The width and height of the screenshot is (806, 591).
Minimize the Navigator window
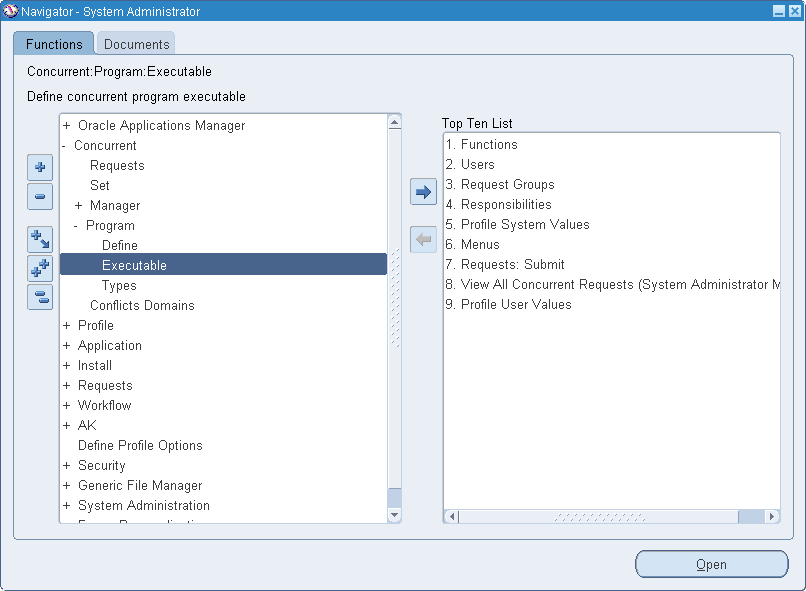pos(779,11)
